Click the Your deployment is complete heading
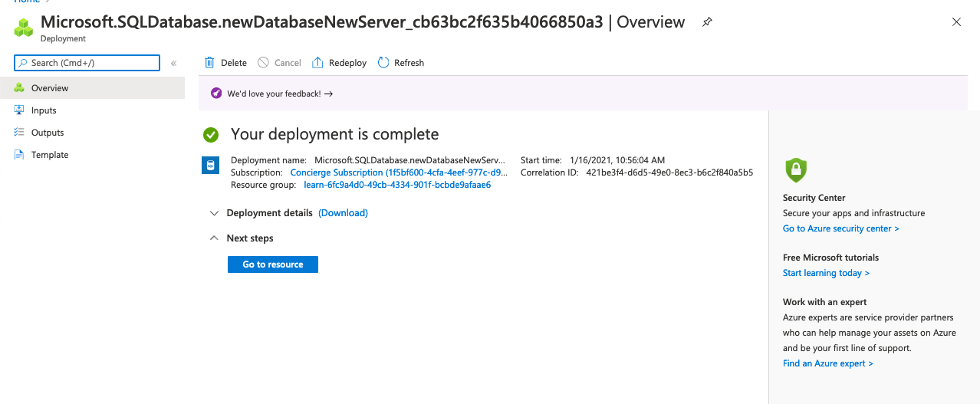Screen dimensions: 980x404 pos(335,135)
